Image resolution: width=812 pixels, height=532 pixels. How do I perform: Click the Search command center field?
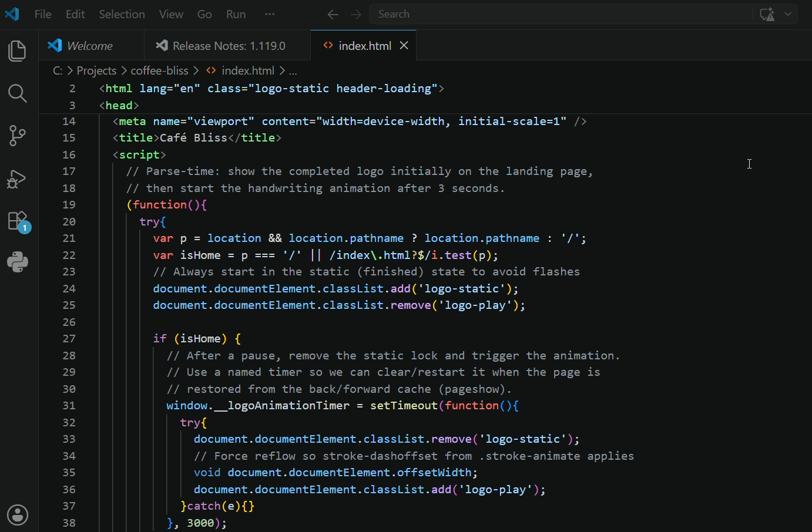(560, 14)
